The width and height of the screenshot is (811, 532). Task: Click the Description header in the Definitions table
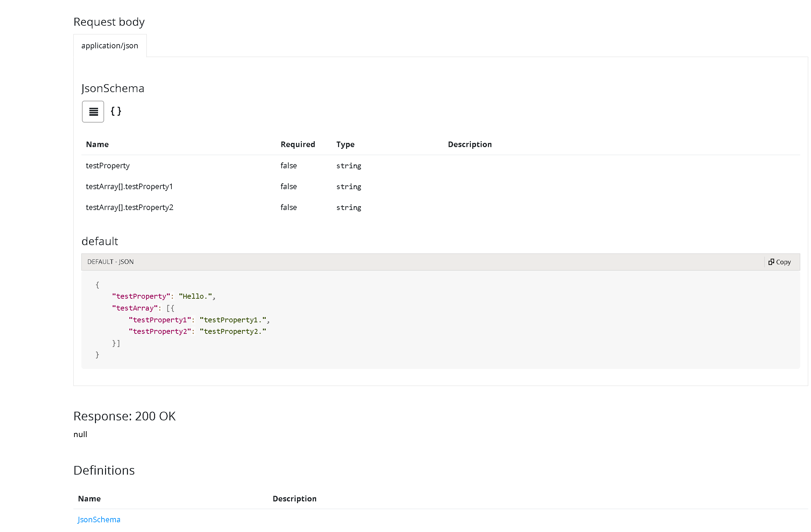pos(295,499)
